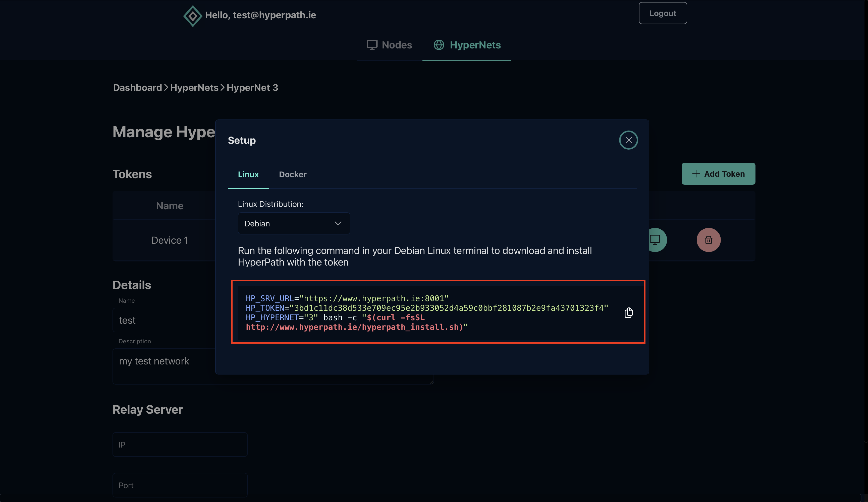Copy the install command to clipboard
The image size is (868, 502).
629,313
